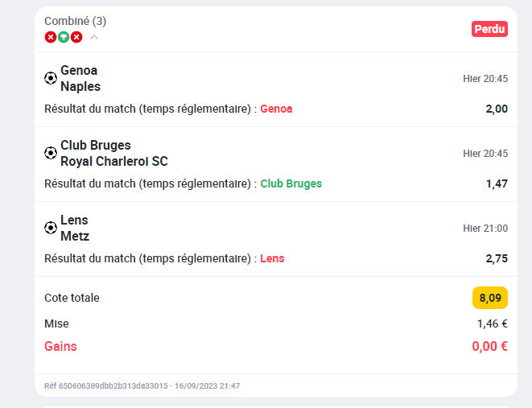The height and width of the screenshot is (408, 532).
Task: Click the soccer ball icon beside Lens
Action: click(51, 228)
